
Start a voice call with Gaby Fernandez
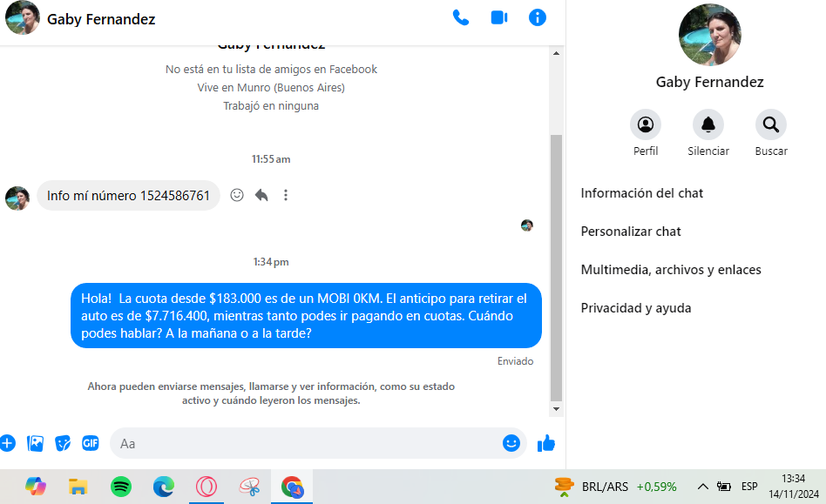click(x=460, y=18)
